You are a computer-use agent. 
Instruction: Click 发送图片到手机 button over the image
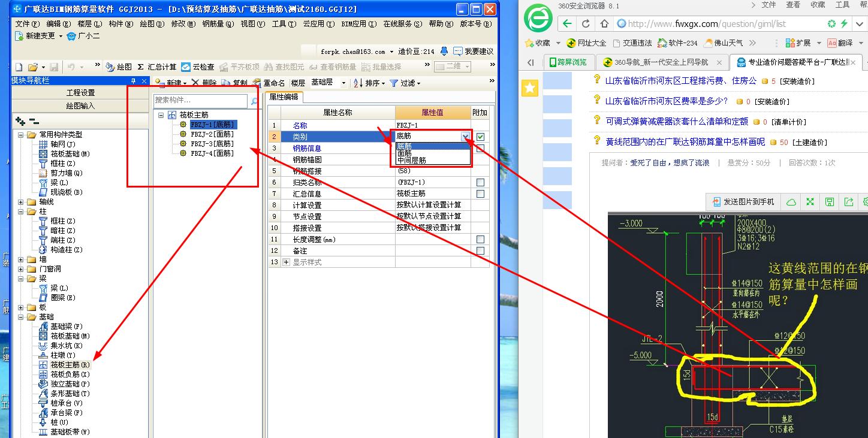click(743, 202)
